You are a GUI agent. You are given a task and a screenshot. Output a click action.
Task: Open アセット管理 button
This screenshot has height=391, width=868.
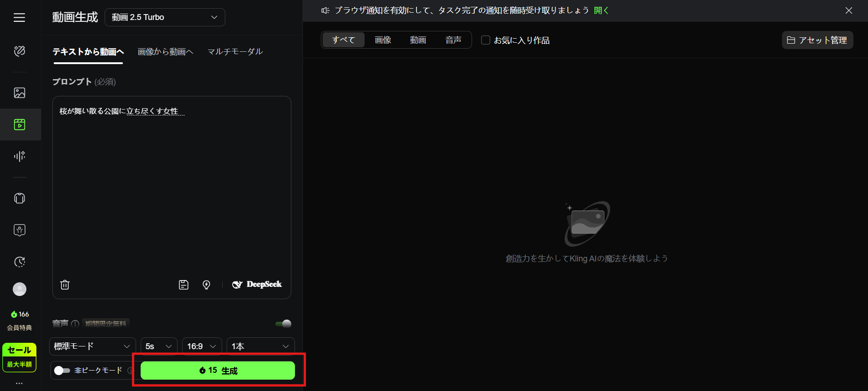[x=817, y=40]
